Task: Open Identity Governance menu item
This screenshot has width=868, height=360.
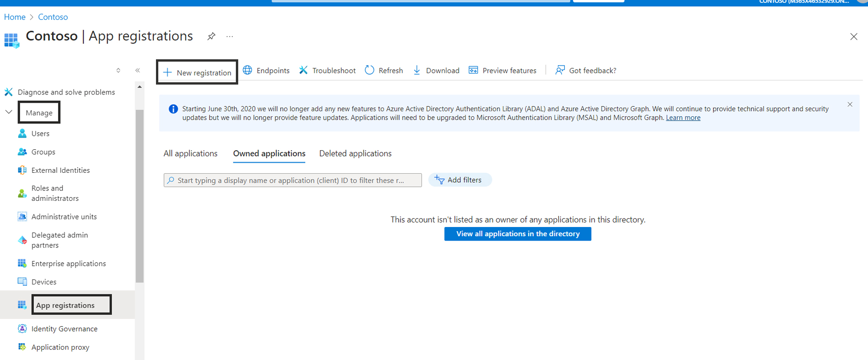Action: pyautogui.click(x=65, y=329)
